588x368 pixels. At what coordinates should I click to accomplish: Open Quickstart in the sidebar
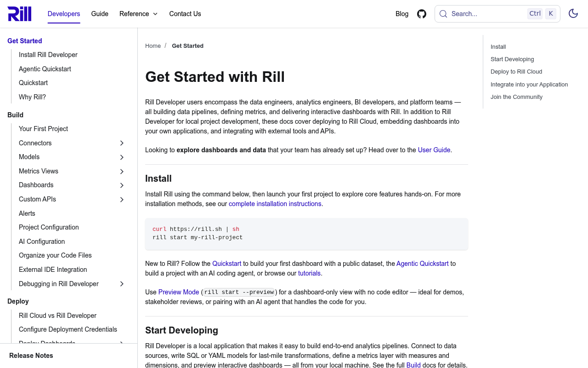(33, 83)
